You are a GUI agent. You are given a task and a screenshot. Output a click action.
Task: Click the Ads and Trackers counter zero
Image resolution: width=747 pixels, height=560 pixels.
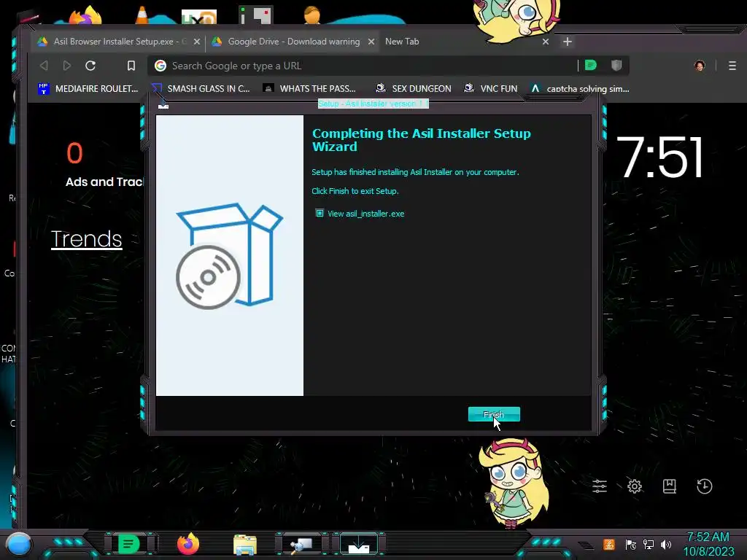74,153
